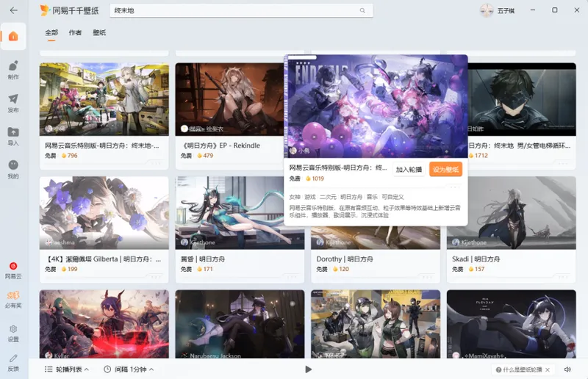The width and height of the screenshot is (588, 379).
Task: Switch to the 全部 tab
Action: click(x=51, y=32)
